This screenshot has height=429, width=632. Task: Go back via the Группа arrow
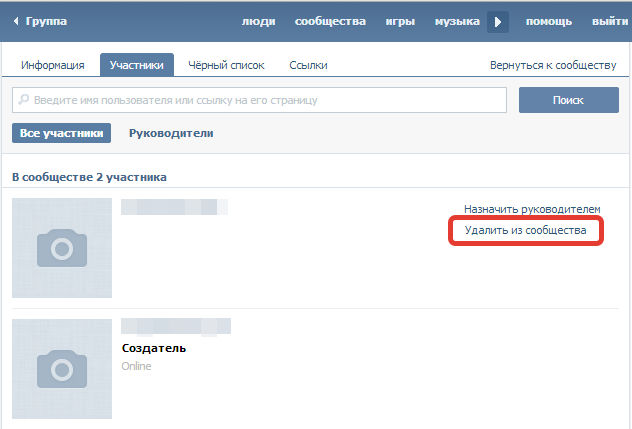pyautogui.click(x=40, y=21)
